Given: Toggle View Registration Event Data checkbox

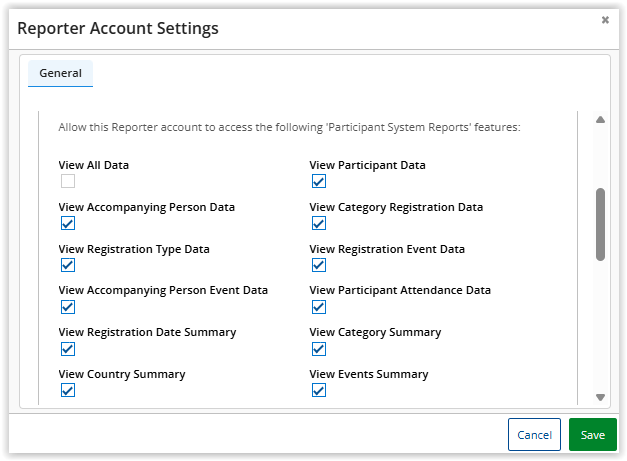Looking at the screenshot, I should (318, 265).
